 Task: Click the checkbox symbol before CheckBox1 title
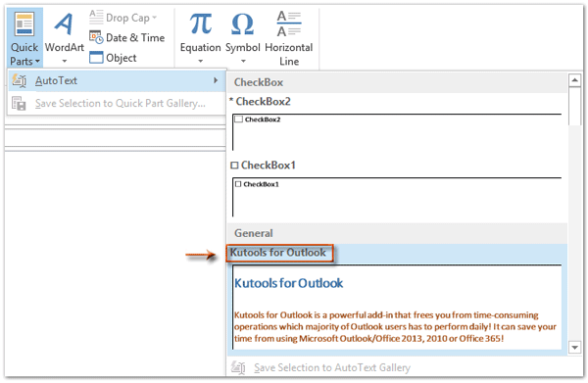click(235, 166)
